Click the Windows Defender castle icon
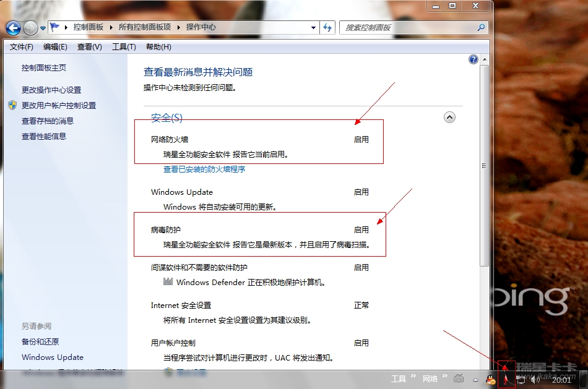Viewport: 588px width, 389px height. (168, 281)
